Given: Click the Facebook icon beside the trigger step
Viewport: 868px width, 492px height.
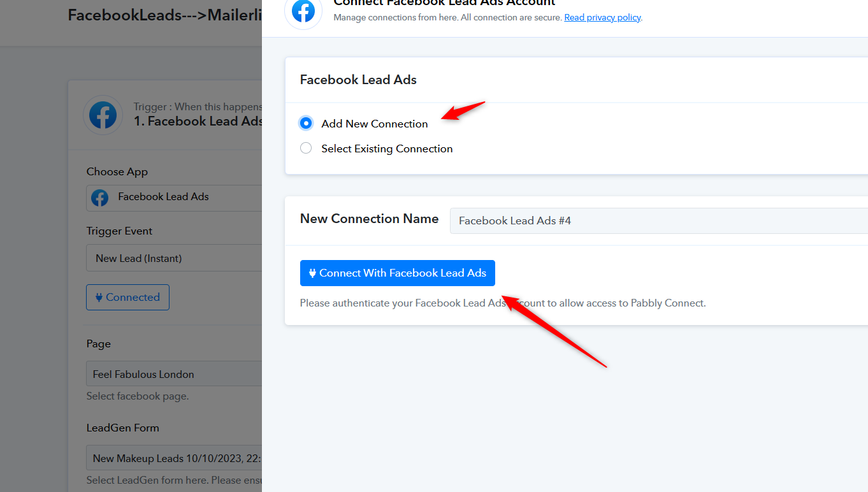Looking at the screenshot, I should tap(103, 115).
